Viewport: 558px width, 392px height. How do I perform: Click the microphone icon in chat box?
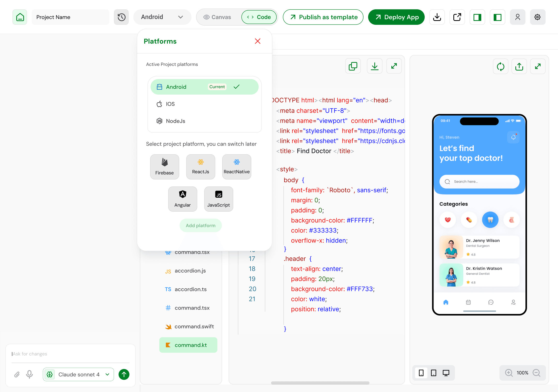29,374
